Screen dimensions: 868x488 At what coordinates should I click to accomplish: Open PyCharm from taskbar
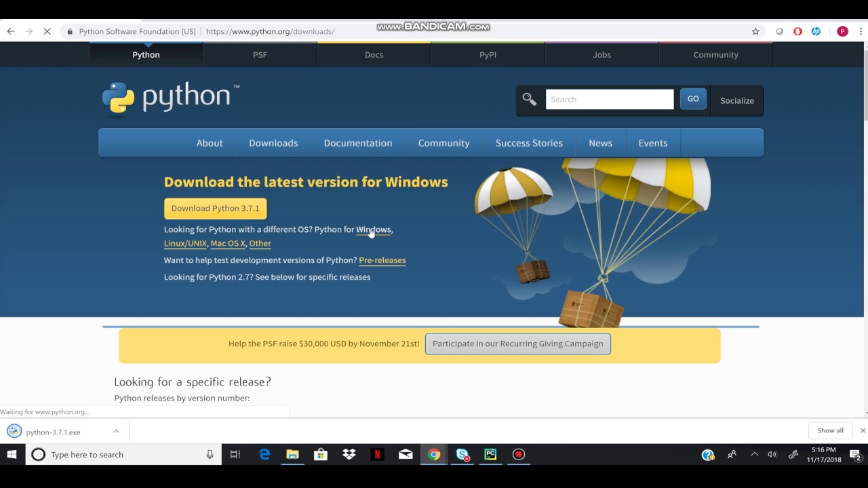click(x=490, y=454)
